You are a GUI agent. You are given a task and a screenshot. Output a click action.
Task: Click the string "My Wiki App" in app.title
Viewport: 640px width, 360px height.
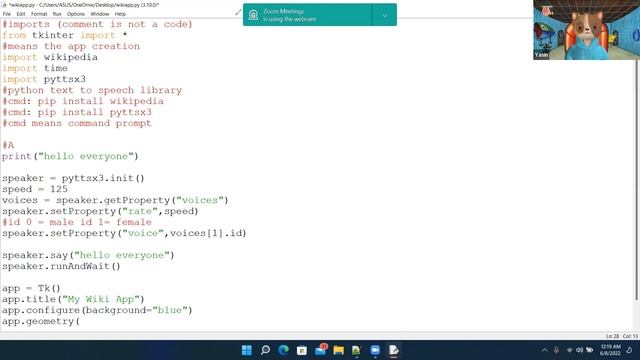(x=100, y=299)
